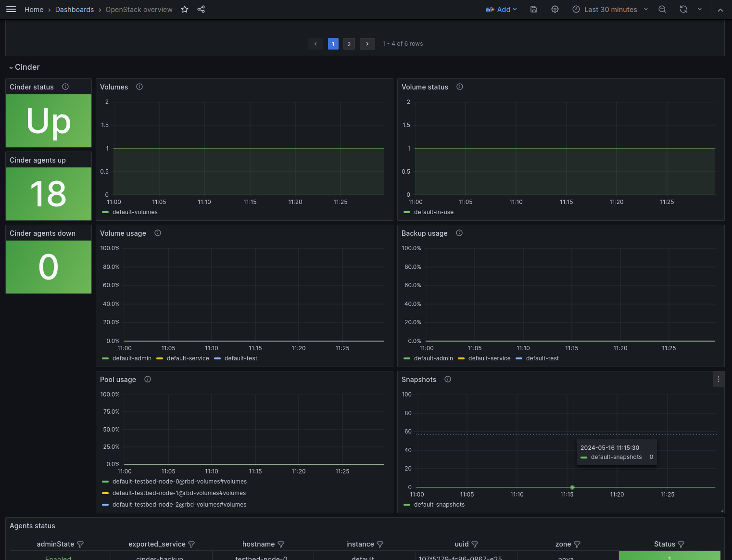Navigate to Dashboards breadcrumb

pos(75,9)
